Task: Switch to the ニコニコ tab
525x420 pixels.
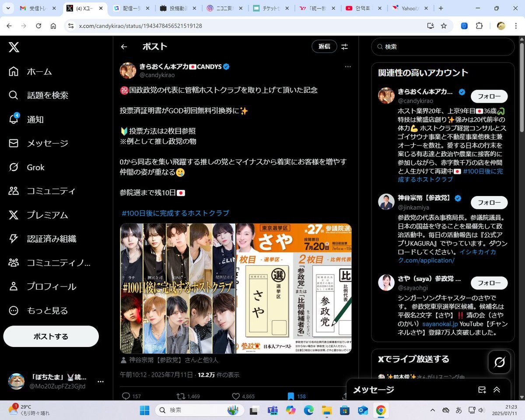Action: click(225, 8)
